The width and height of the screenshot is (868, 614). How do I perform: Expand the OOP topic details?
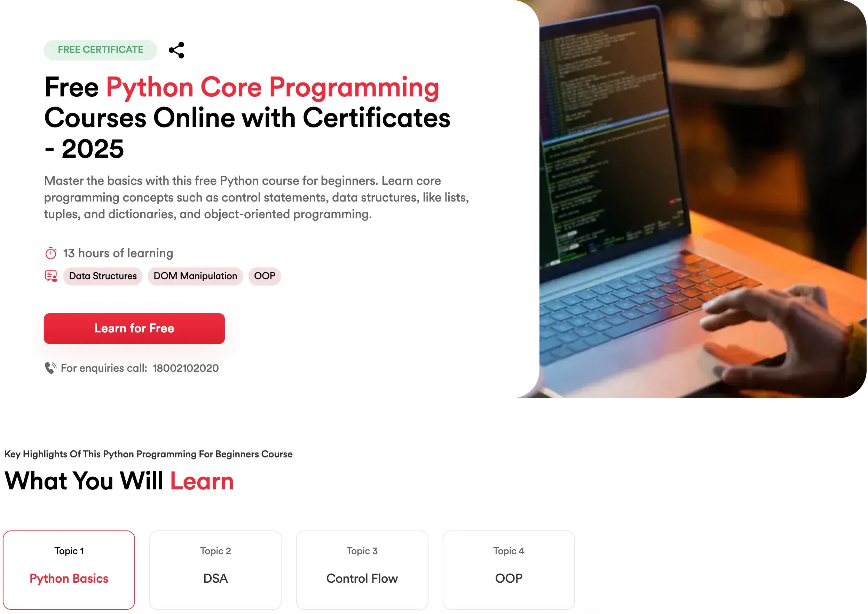[508, 578]
